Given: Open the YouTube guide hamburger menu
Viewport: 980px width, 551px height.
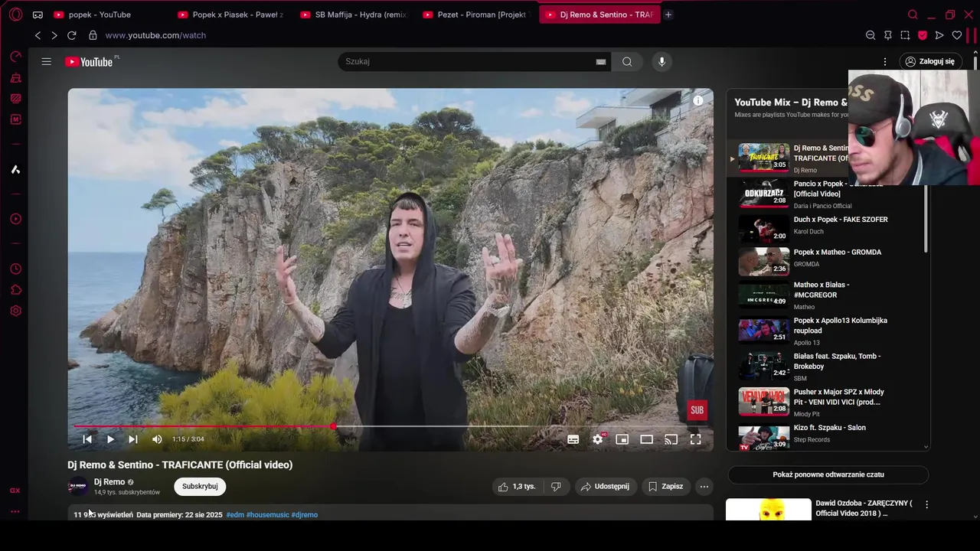Looking at the screenshot, I should point(46,61).
